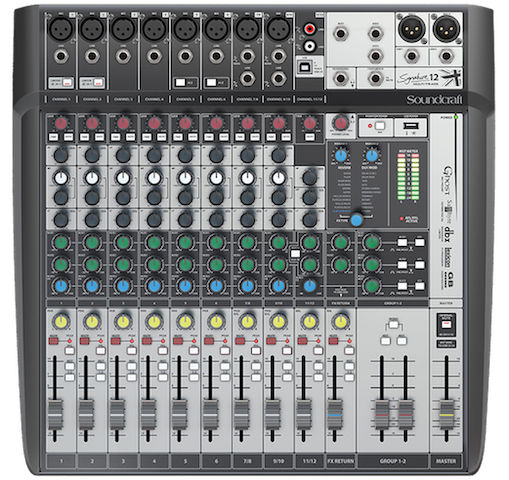Image resolution: width=509 pixels, height=480 pixels.
Task: Click the MASTER fader cap
Action: [446, 415]
